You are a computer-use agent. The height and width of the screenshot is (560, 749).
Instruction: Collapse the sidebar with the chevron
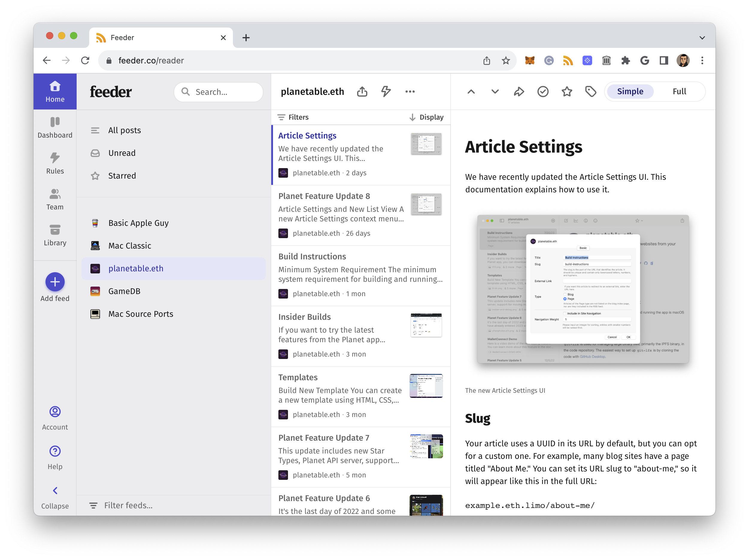coord(55,490)
